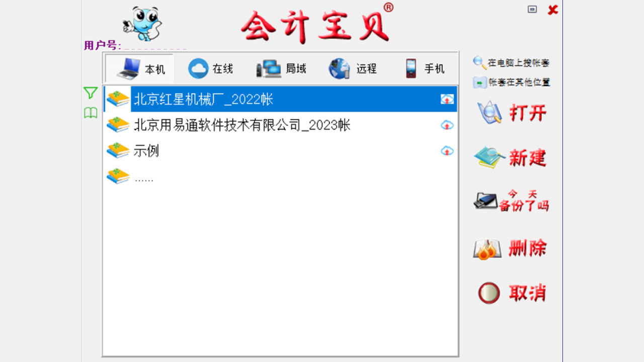The width and height of the screenshot is (644, 362).
Task: Click cloud upload icon for 示例
Action: [x=447, y=150]
